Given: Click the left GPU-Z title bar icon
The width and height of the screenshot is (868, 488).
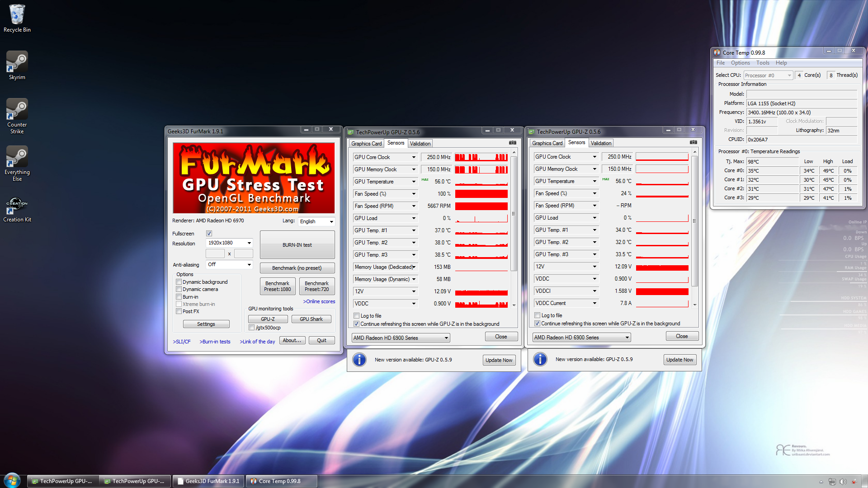Looking at the screenshot, I should coord(351,132).
